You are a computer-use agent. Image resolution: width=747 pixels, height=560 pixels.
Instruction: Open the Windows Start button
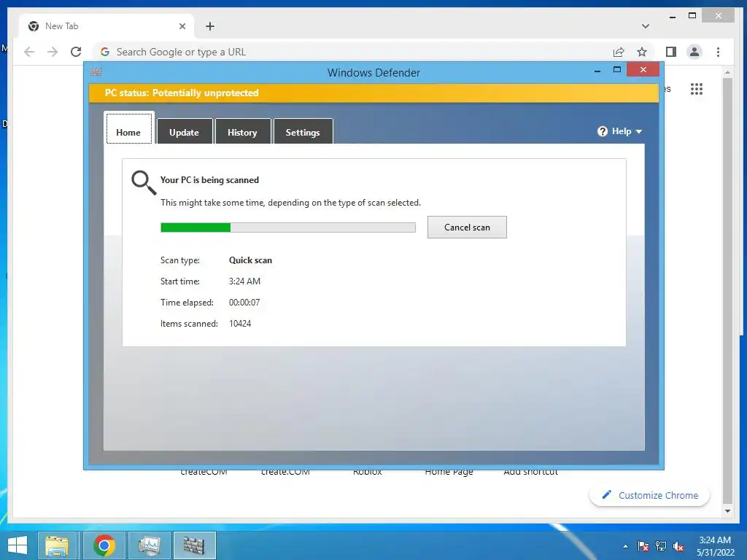point(18,545)
